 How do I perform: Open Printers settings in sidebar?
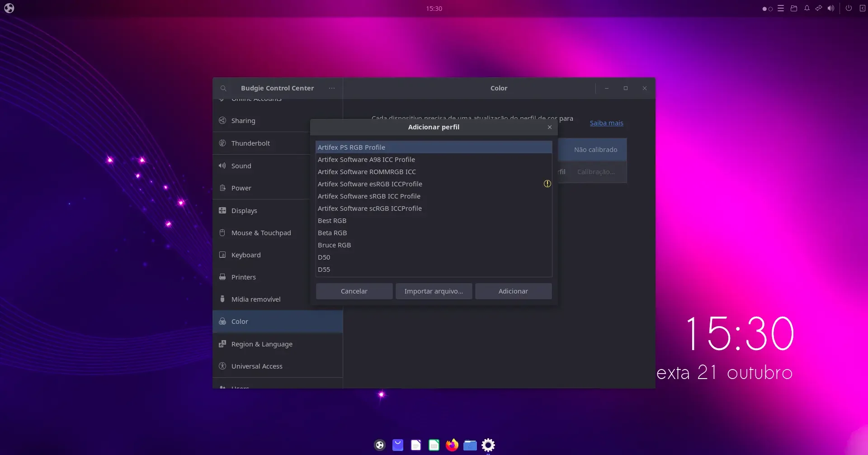click(x=261, y=277)
